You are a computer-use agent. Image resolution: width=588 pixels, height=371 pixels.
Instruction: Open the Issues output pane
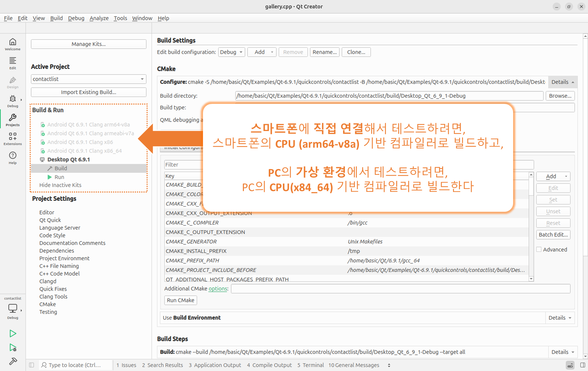pos(126,365)
